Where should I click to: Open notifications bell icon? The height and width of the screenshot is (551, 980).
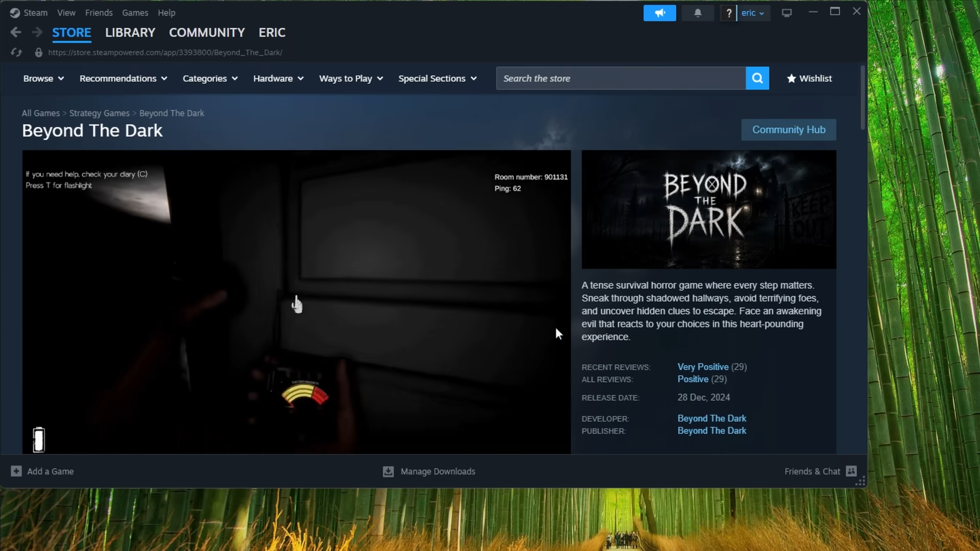[x=697, y=13]
